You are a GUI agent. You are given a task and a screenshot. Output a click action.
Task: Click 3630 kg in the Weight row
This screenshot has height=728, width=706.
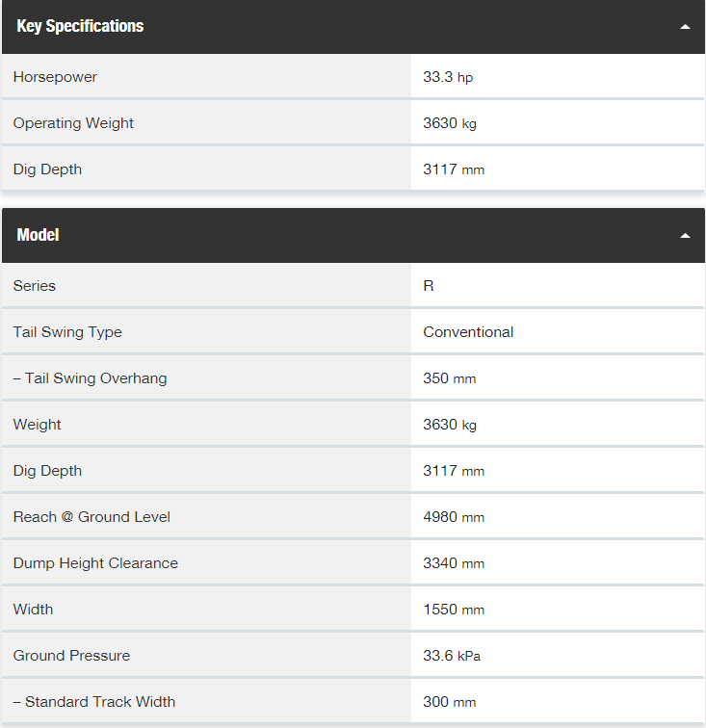tap(450, 425)
